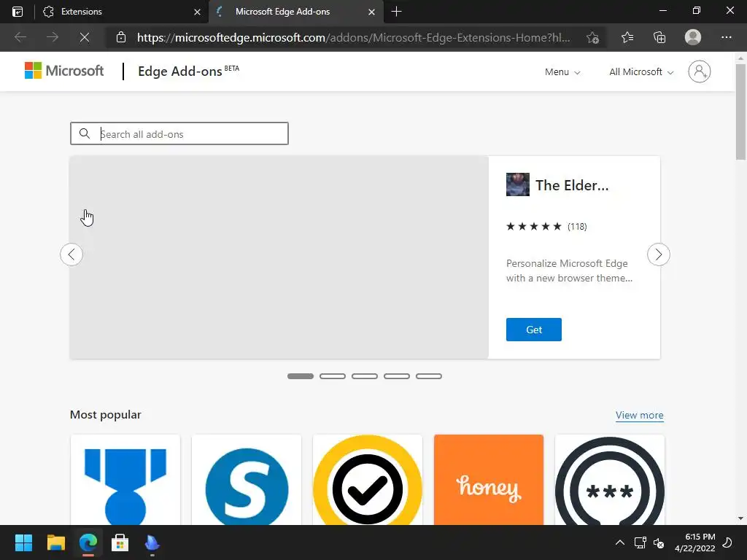Open the Favorites list
Image resolution: width=747 pixels, height=560 pixels.
pos(627,37)
